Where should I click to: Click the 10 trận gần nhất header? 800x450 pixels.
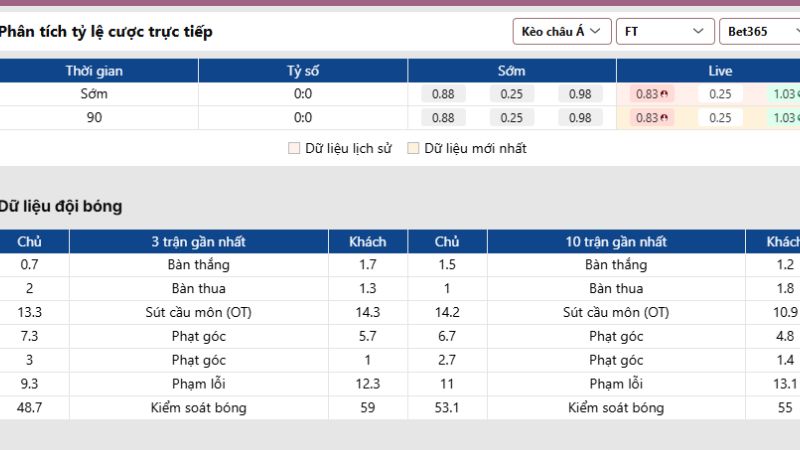click(x=616, y=242)
